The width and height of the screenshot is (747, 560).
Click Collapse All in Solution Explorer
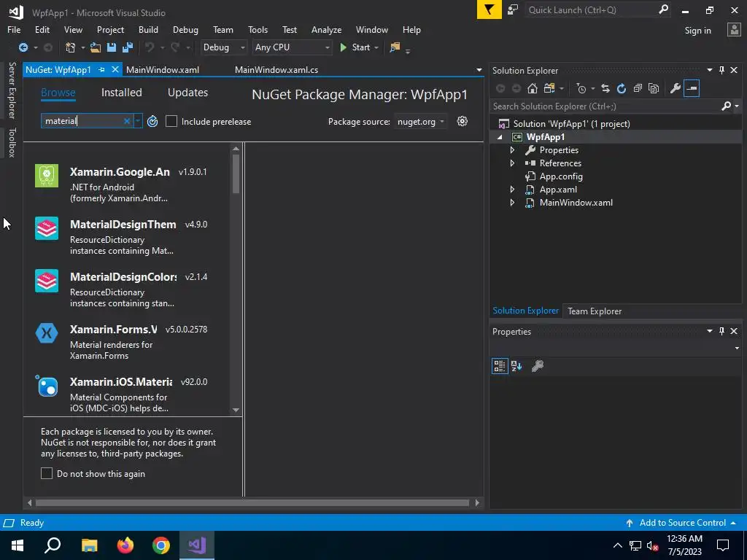click(638, 88)
